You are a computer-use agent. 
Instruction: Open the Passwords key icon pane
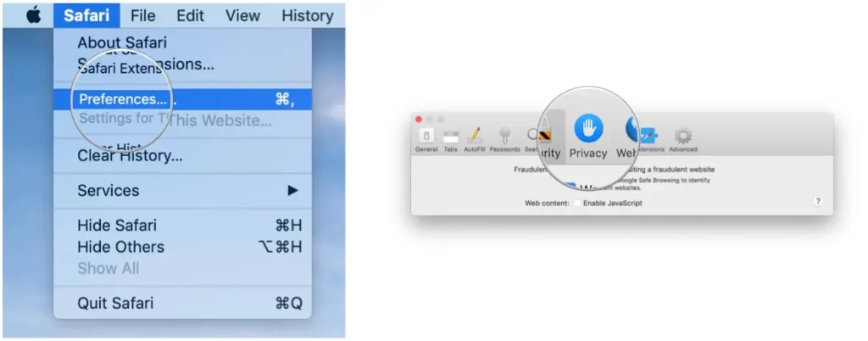(x=505, y=139)
